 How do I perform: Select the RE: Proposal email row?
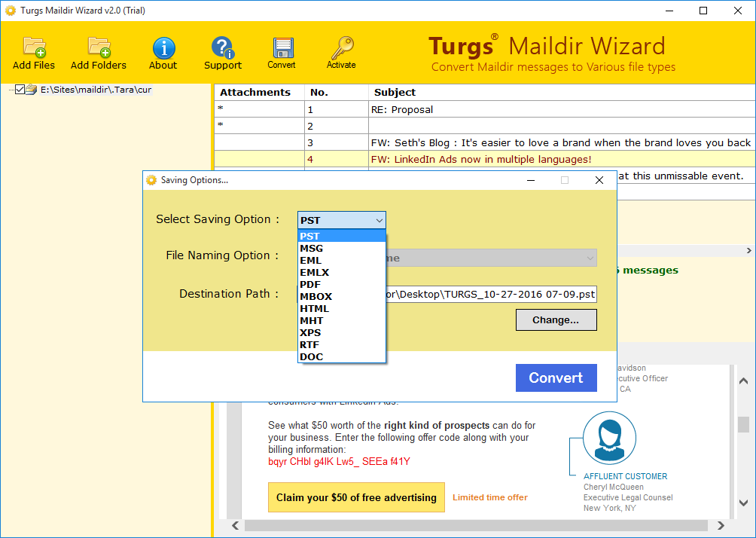click(x=485, y=109)
